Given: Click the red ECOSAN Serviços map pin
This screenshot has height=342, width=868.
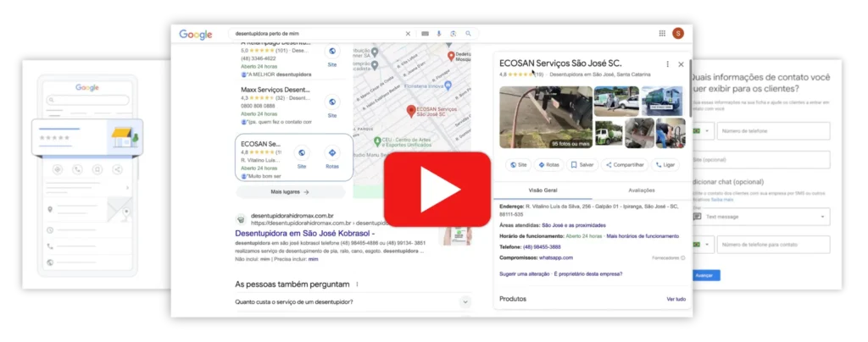Looking at the screenshot, I should 411,112.
